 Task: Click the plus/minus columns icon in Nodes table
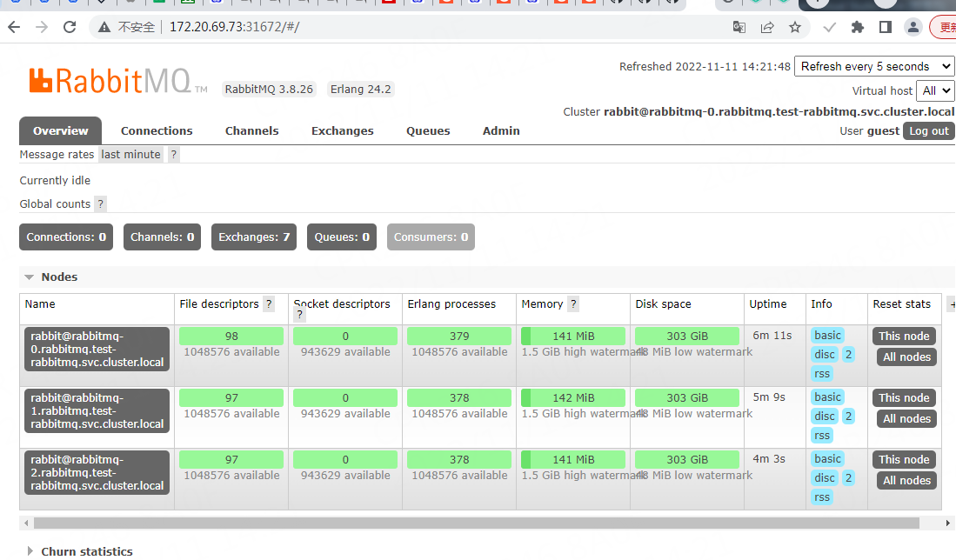pyautogui.click(x=952, y=303)
